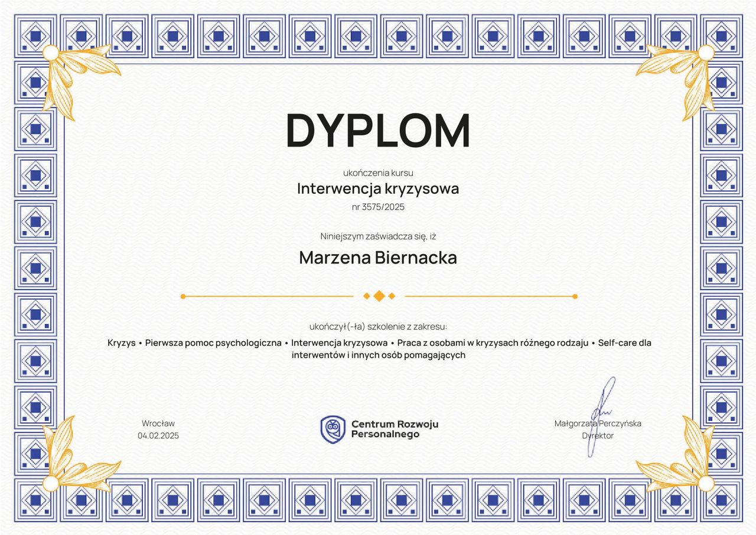Click the large center diamond on the orange divider

(x=379, y=296)
